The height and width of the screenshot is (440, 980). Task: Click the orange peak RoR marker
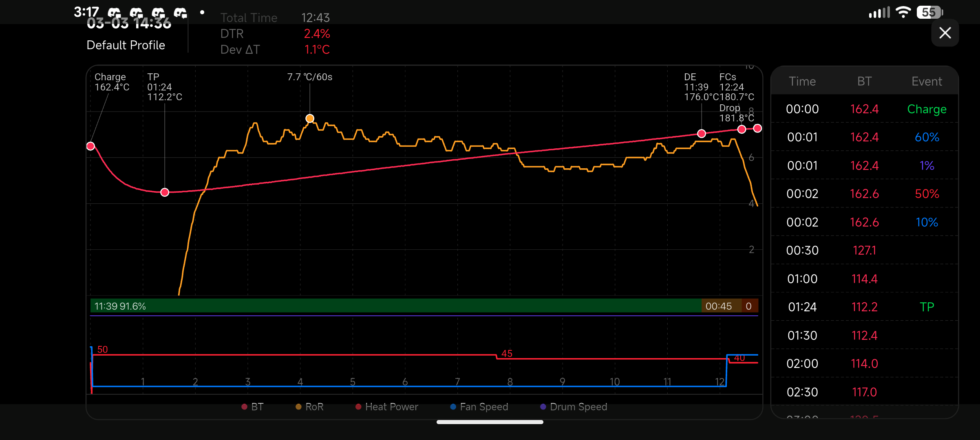(x=310, y=119)
